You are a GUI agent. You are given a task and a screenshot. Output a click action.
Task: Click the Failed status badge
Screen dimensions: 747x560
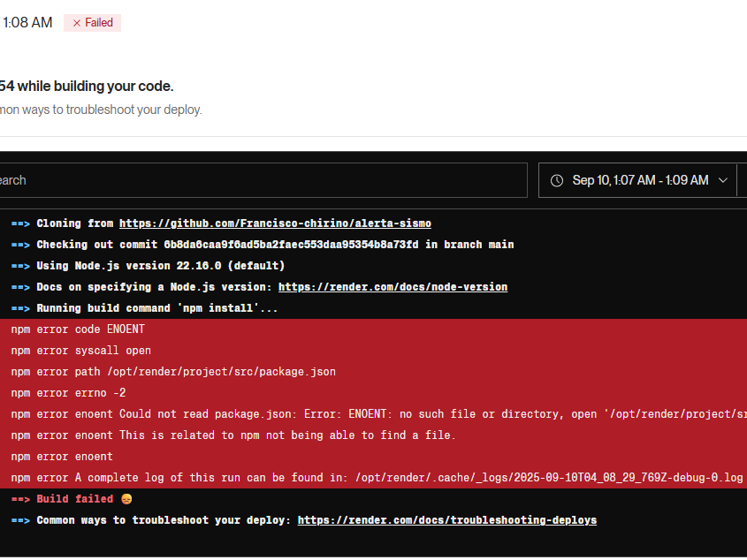(92, 23)
